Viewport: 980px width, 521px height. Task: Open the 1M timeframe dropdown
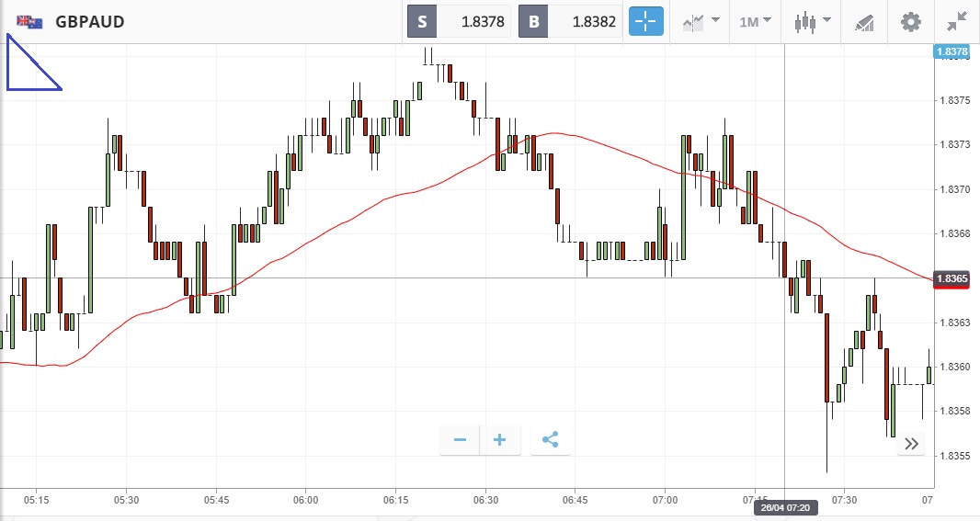[756, 21]
